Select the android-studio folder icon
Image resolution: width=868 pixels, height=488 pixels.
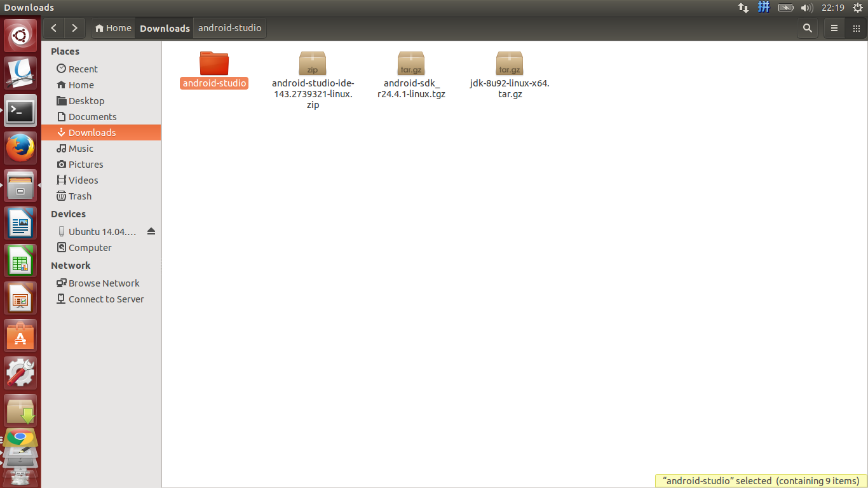(x=214, y=63)
